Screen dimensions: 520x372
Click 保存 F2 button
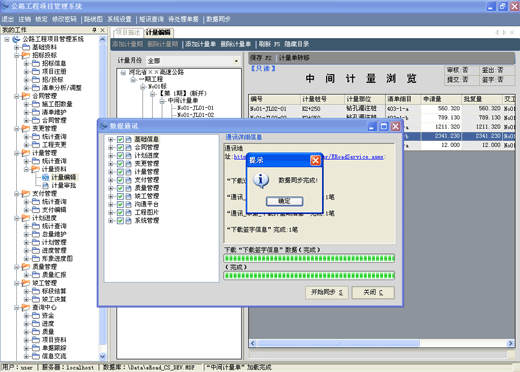point(261,58)
